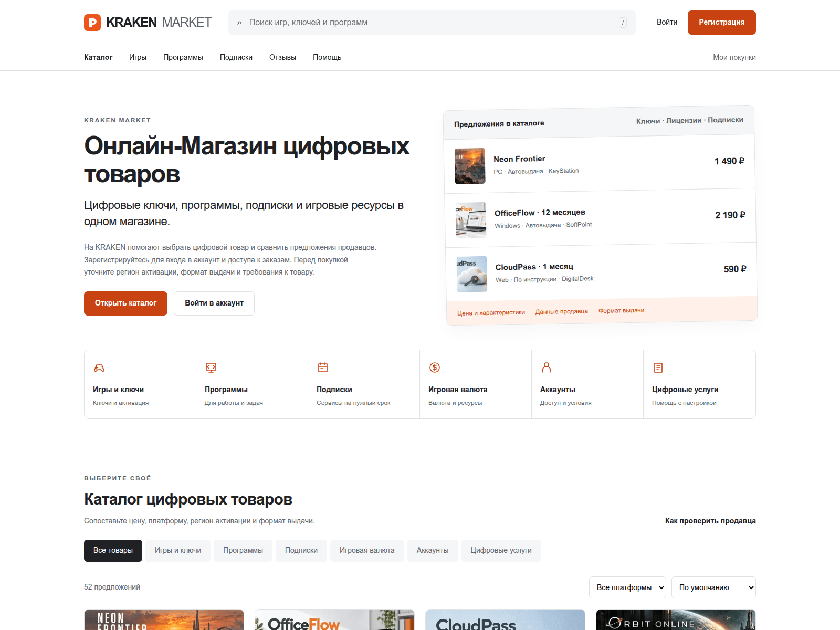Expand the Все платформы dropdown

(x=627, y=587)
